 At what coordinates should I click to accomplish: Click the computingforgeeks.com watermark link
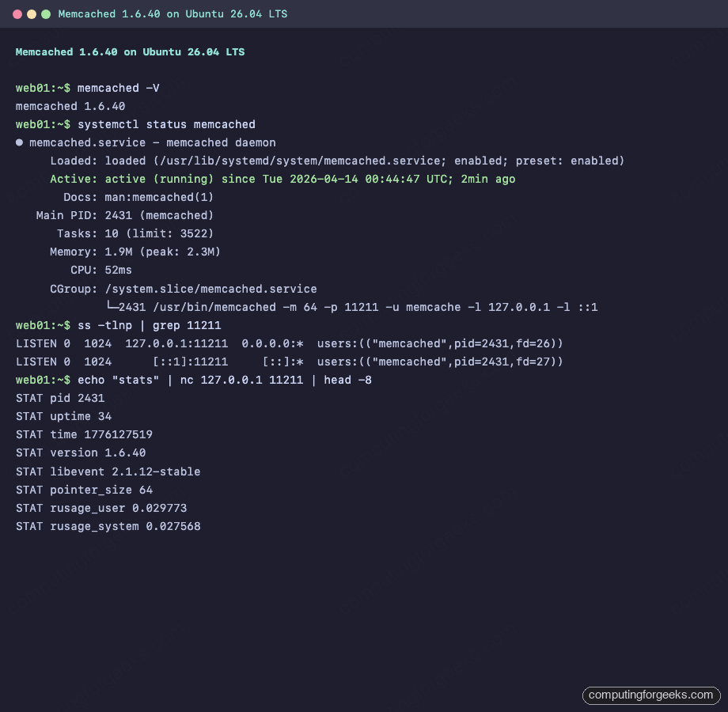(x=651, y=695)
